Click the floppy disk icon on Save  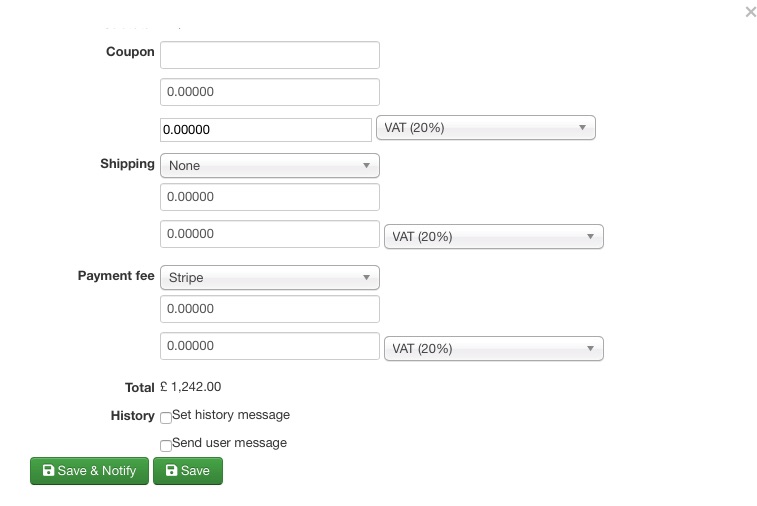point(171,471)
